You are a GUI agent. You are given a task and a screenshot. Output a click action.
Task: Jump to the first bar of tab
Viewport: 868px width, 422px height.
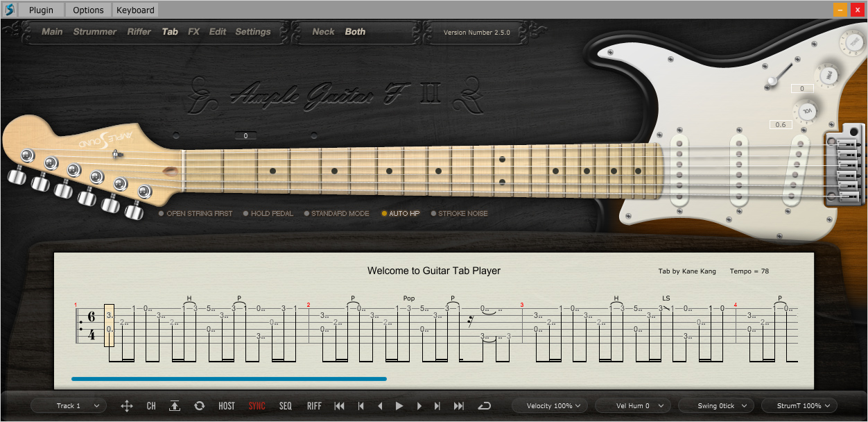339,406
